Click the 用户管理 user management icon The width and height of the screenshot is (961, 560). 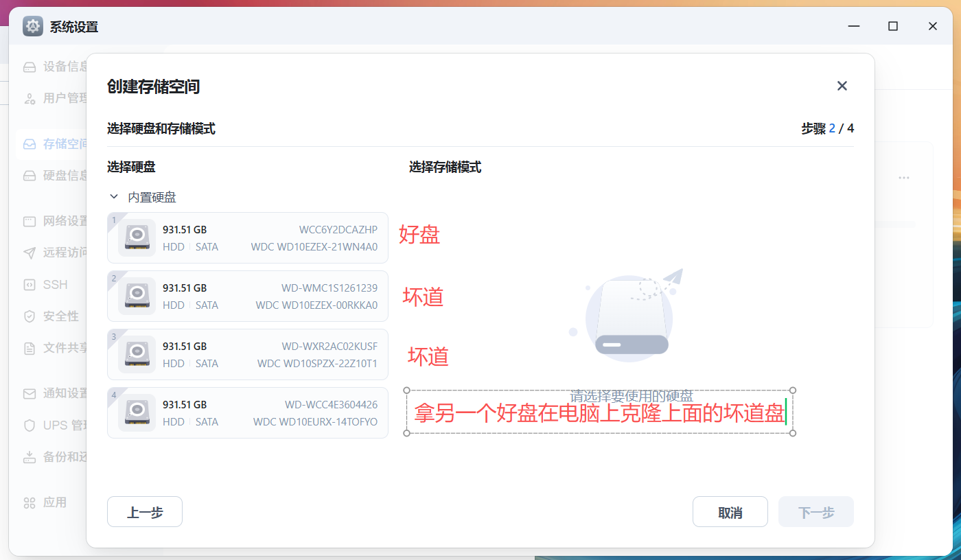(x=29, y=98)
